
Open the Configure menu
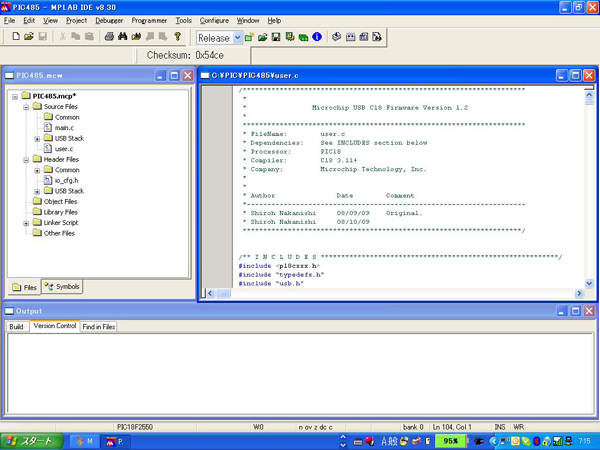(x=214, y=21)
